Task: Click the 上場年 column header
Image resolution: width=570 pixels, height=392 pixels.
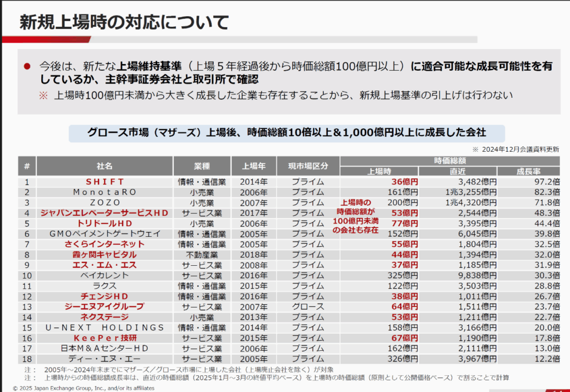Action: [254, 166]
